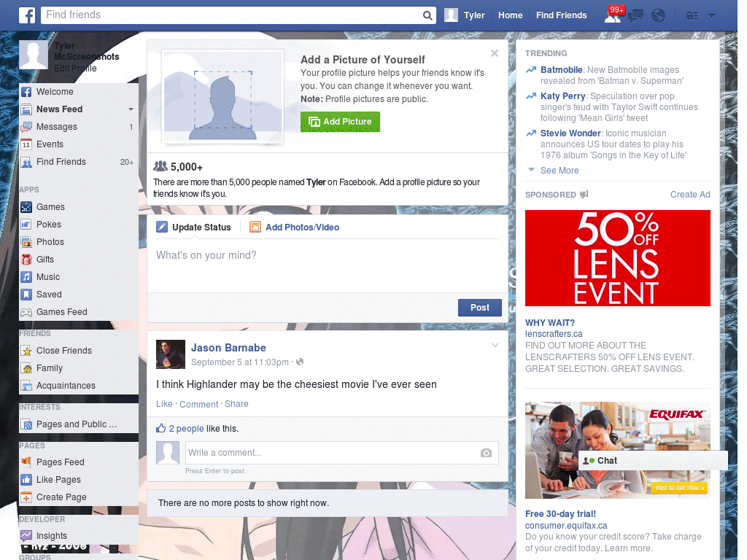Screen dimensions: 747x560
Task: Open the Batmobile trending topic
Action: point(561,70)
